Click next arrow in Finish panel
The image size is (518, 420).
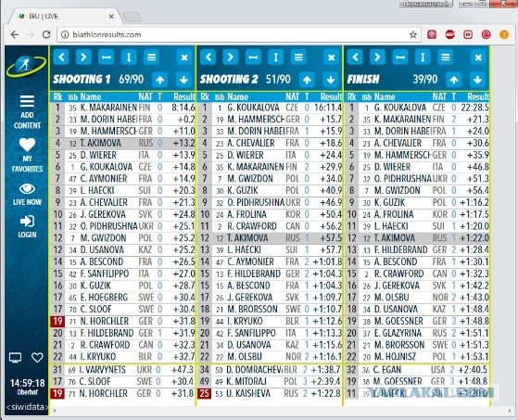click(377, 57)
